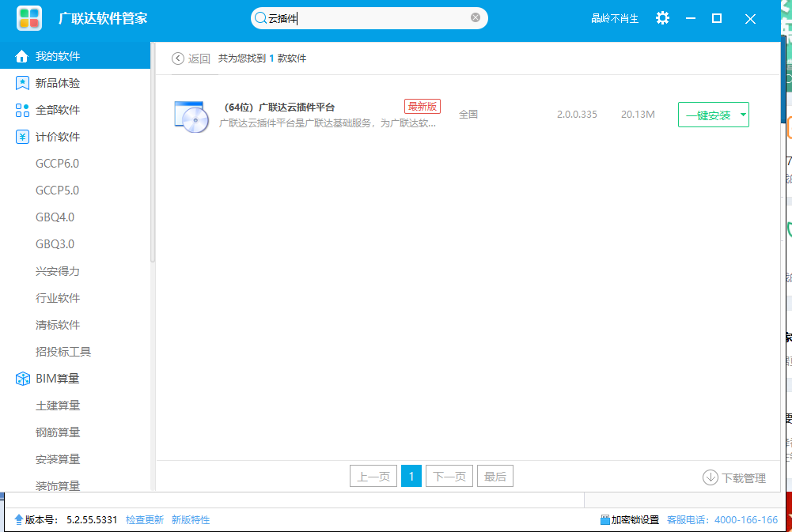This screenshot has width=792, height=532.
Task: Select 招投标工具 in the sidebar
Action: click(63, 352)
